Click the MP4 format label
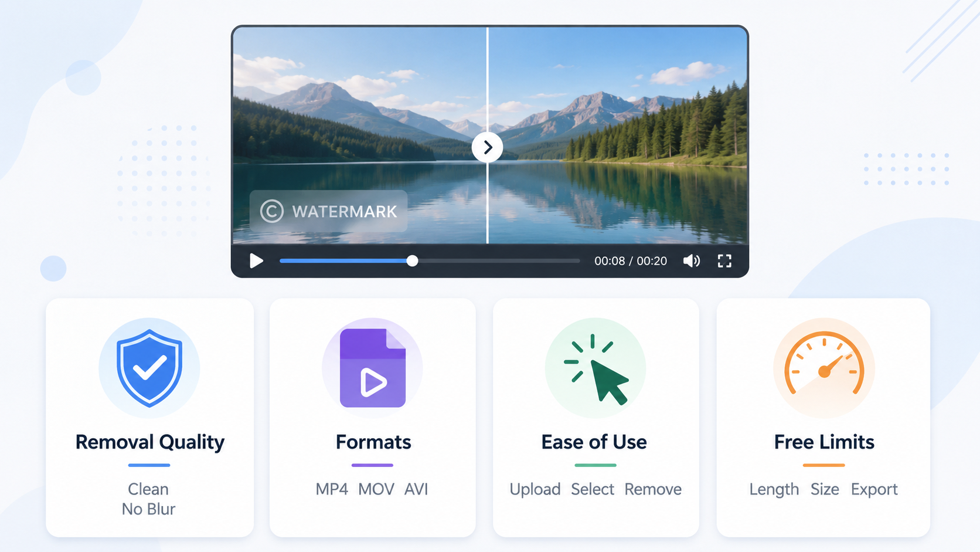980x552 pixels. pyautogui.click(x=332, y=489)
